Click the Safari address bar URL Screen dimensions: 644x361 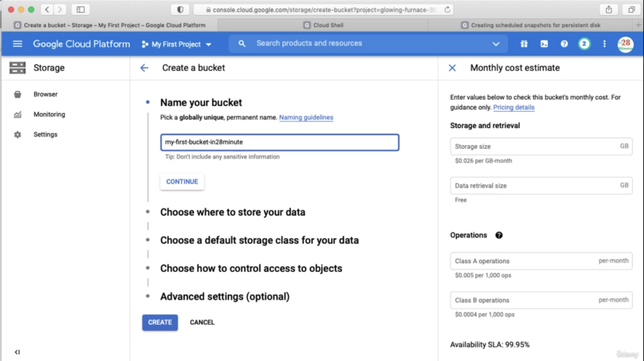click(324, 10)
